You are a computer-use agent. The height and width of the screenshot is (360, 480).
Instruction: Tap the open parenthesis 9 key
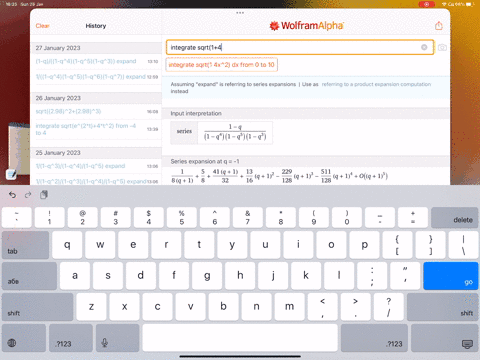pos(314,218)
